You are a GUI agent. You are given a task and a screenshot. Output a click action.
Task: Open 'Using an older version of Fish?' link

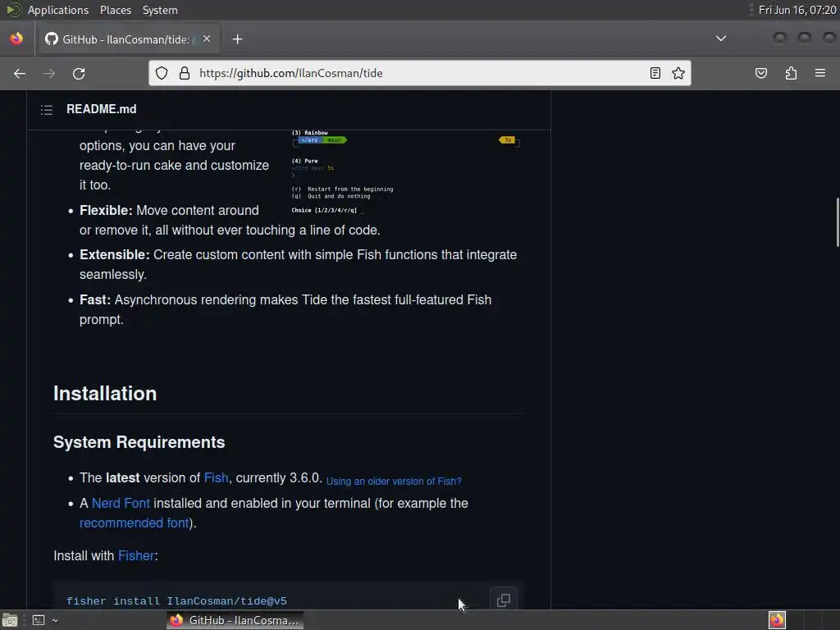pos(394,481)
